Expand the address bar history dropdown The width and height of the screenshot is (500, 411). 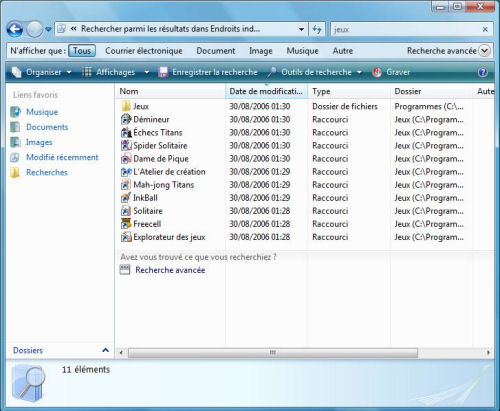click(x=301, y=29)
